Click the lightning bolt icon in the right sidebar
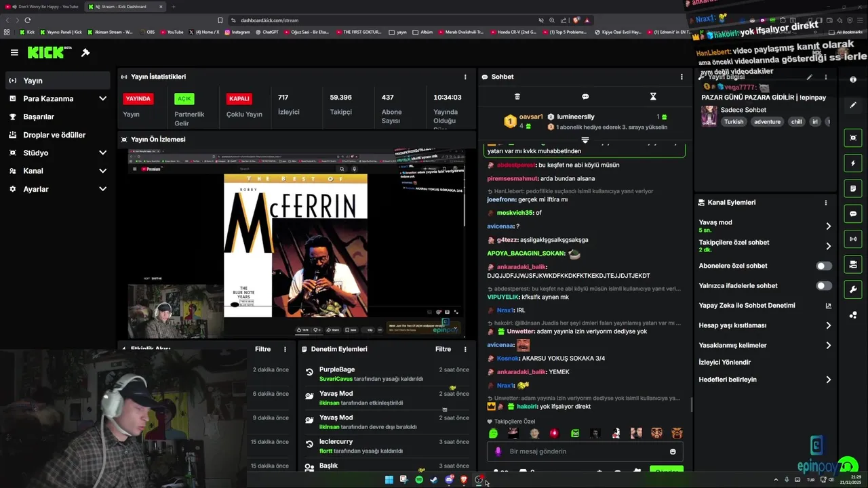The height and width of the screenshot is (488, 868). 853,163
